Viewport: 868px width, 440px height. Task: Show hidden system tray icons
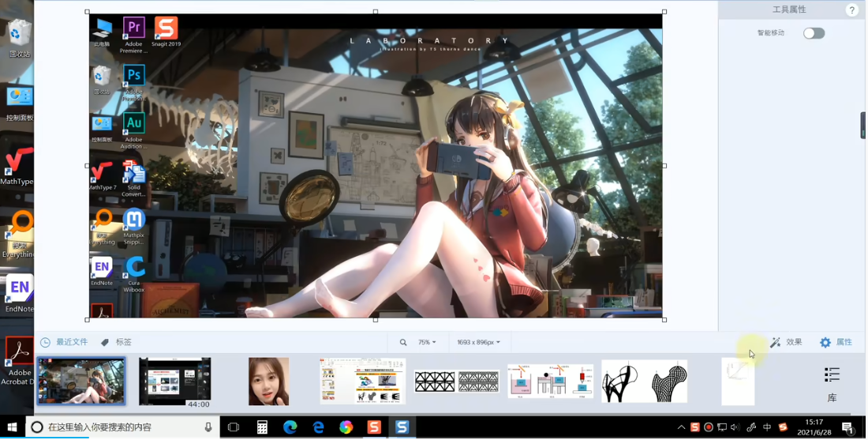[x=682, y=427]
